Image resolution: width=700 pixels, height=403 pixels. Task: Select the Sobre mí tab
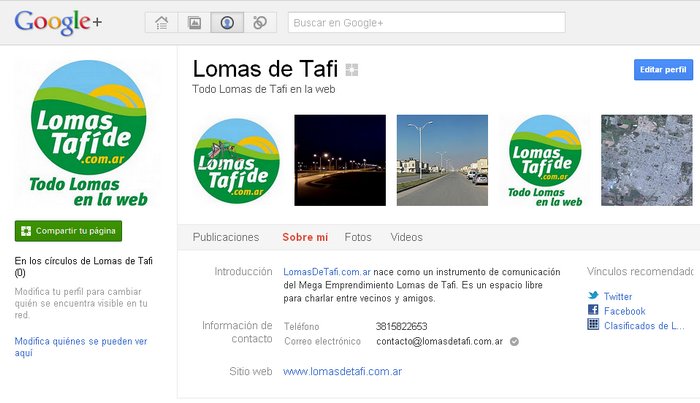305,237
